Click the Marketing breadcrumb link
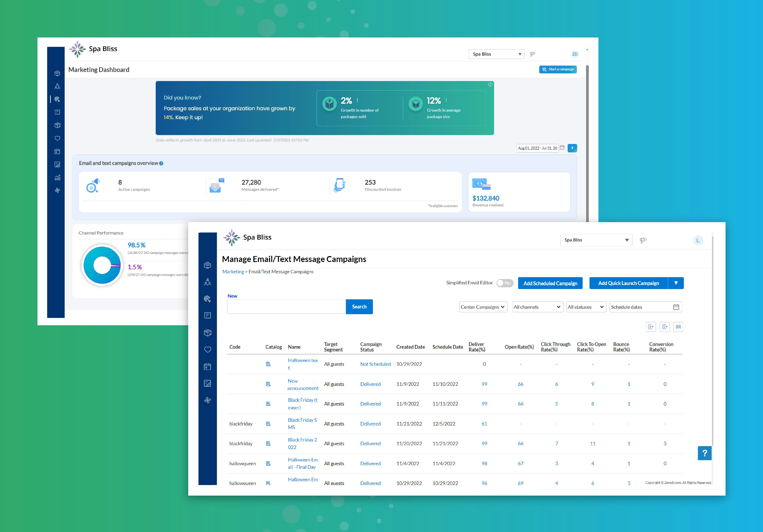 pos(233,272)
